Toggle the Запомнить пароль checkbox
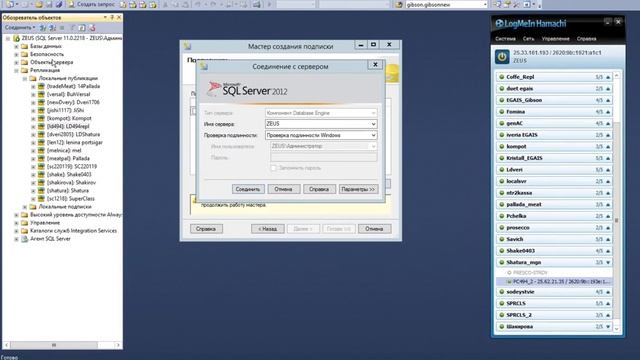The height and width of the screenshot is (360, 640). (x=273, y=168)
